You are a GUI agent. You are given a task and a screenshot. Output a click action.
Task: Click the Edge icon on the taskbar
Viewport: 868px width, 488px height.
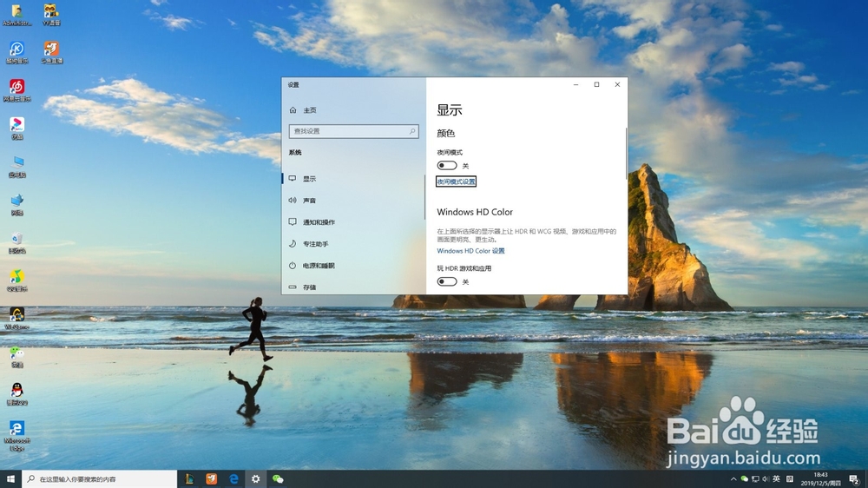233,479
